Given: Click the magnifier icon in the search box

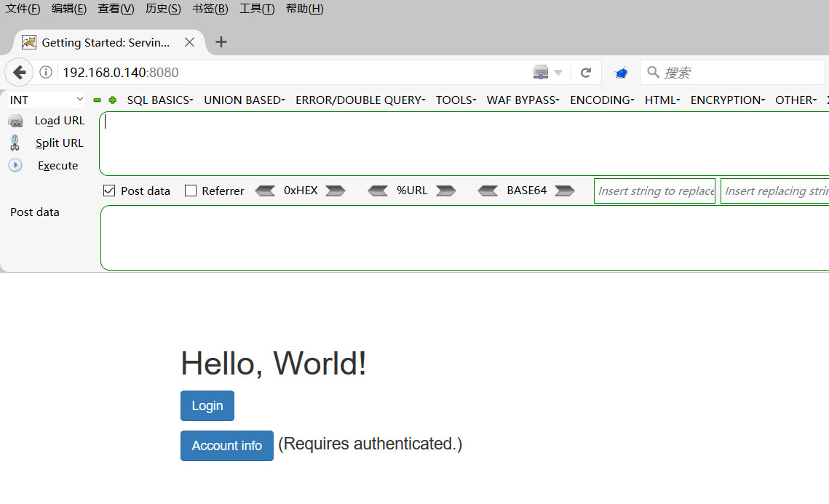Looking at the screenshot, I should point(653,72).
